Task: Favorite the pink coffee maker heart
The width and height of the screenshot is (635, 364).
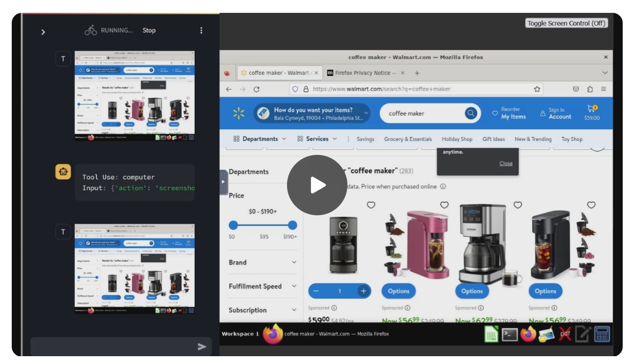Action: (444, 205)
